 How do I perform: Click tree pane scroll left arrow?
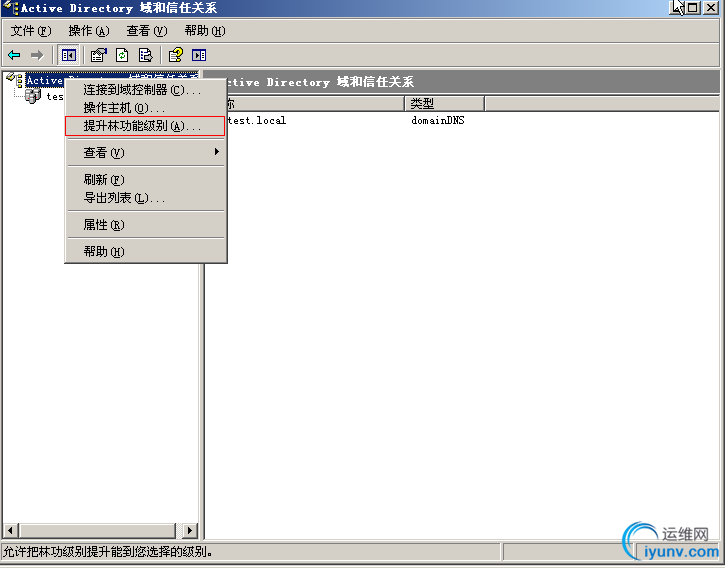(11, 530)
